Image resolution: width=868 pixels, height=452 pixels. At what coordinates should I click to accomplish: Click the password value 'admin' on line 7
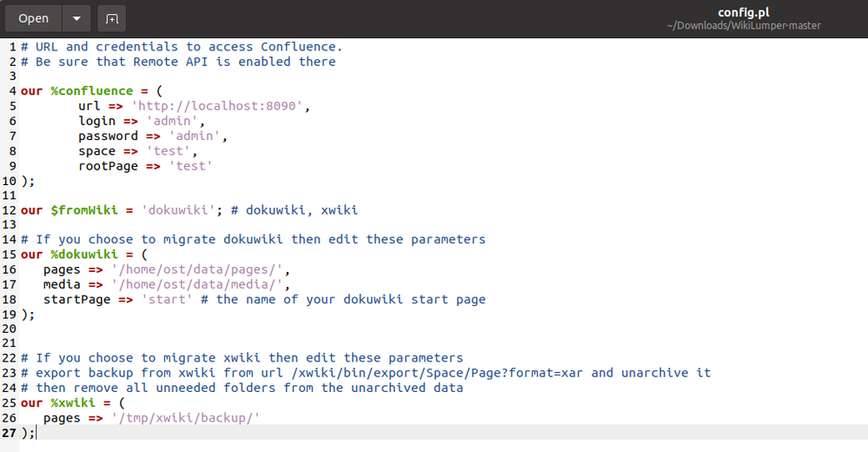[195, 136]
